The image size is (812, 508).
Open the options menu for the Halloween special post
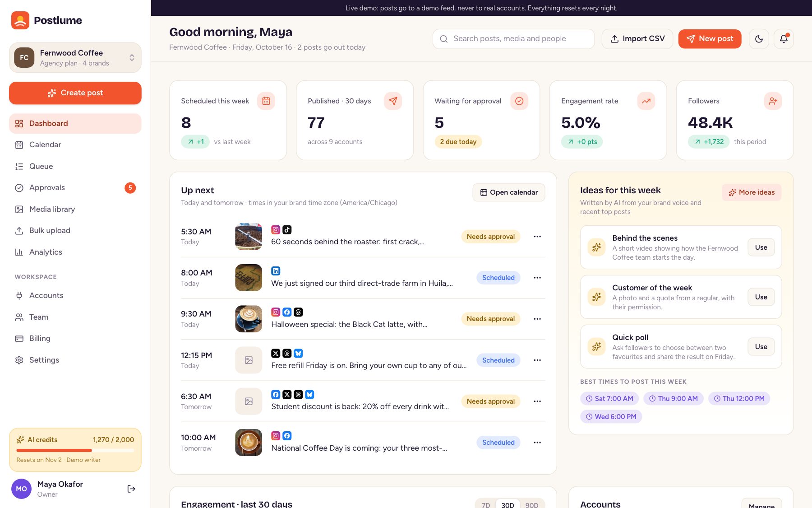coord(537,319)
